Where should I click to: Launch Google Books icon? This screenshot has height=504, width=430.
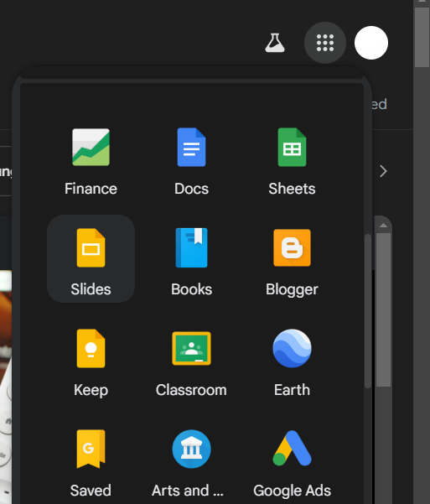(192, 248)
